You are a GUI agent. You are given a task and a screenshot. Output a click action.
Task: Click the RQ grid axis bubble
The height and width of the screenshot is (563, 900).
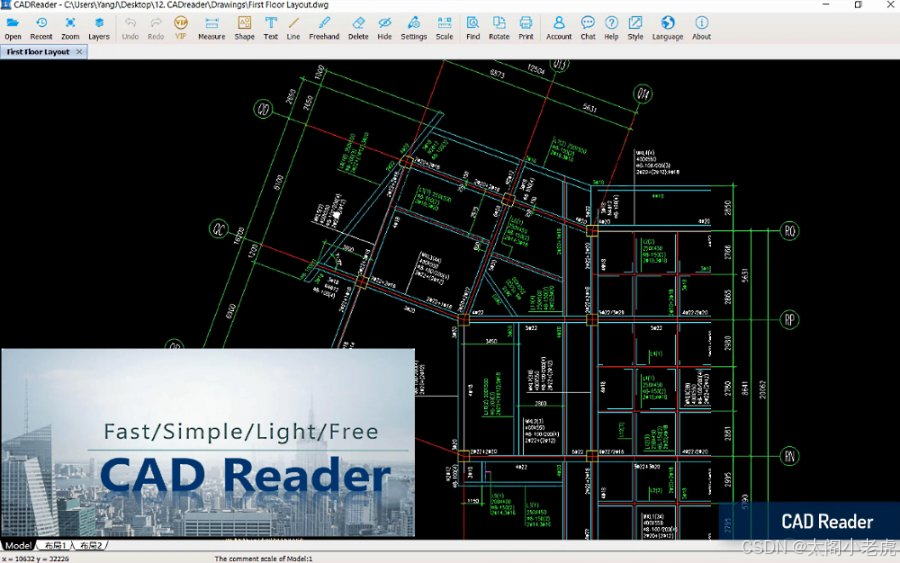[790, 231]
